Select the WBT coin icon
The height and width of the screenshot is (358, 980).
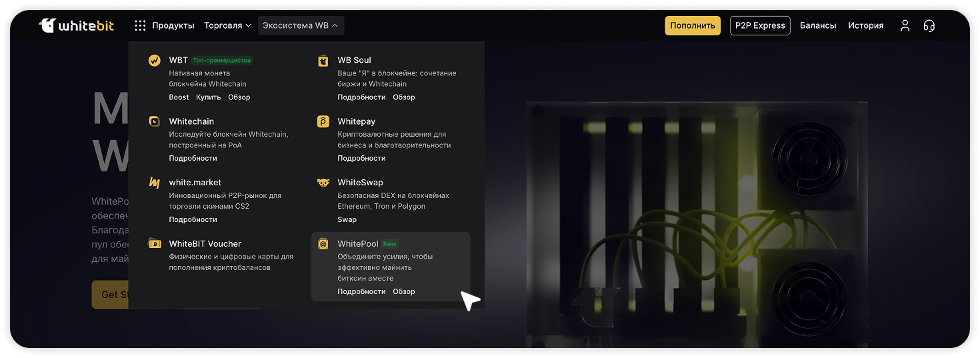155,61
